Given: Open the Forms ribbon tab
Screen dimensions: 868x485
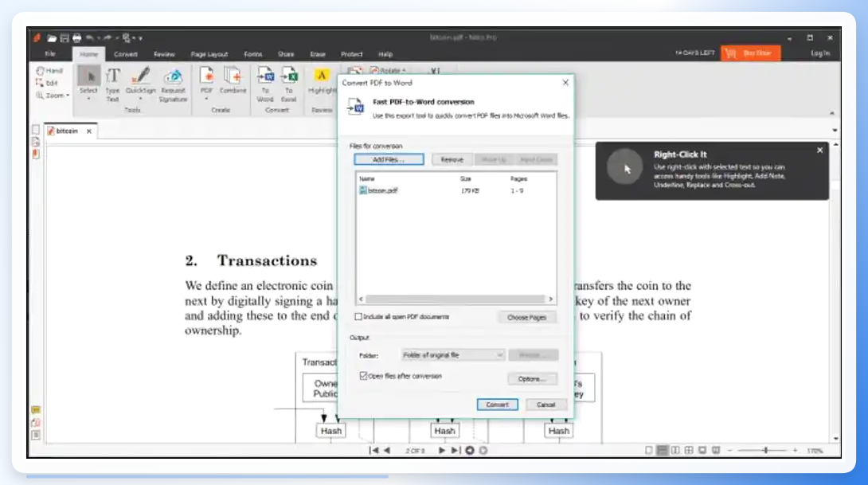Looking at the screenshot, I should [253, 54].
